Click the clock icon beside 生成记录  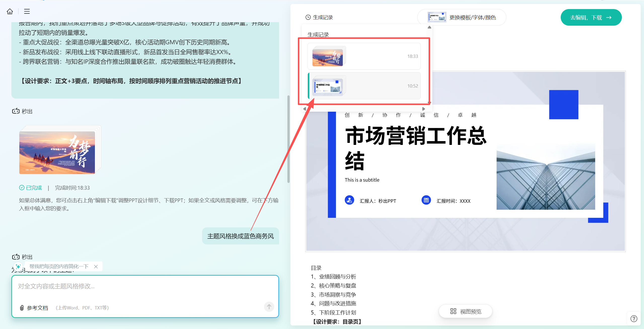click(308, 17)
